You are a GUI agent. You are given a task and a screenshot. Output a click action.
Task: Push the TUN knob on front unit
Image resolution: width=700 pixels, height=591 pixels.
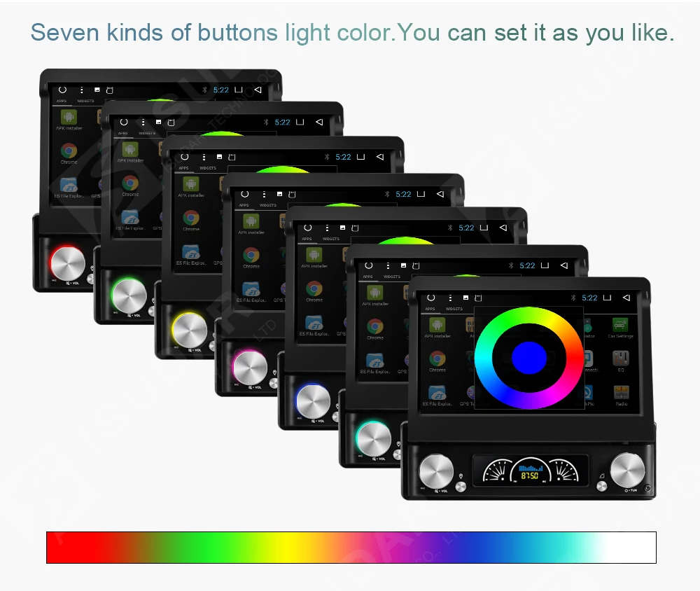(x=627, y=471)
